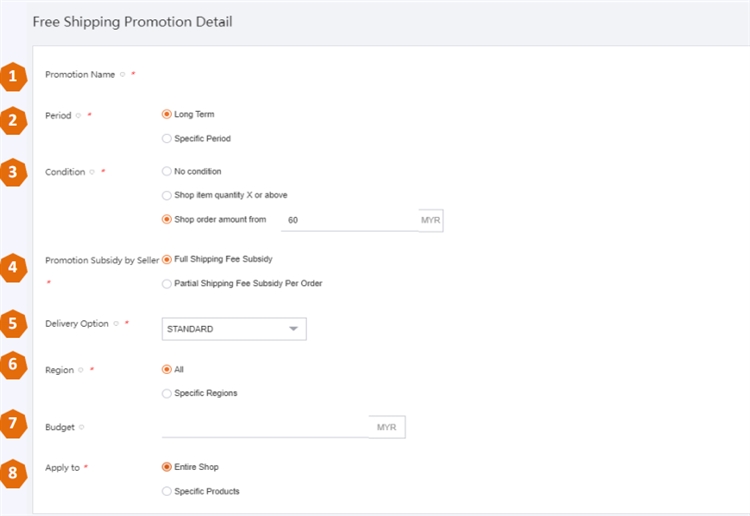Viewport: 750px width, 516px height.
Task: Click the orange step 1 badge
Action: (x=13, y=75)
